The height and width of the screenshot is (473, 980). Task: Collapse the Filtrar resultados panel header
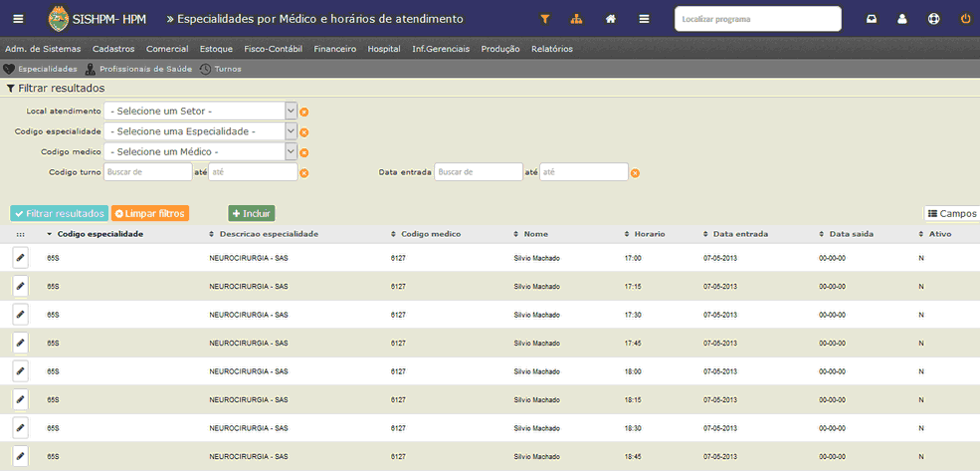(x=55, y=89)
